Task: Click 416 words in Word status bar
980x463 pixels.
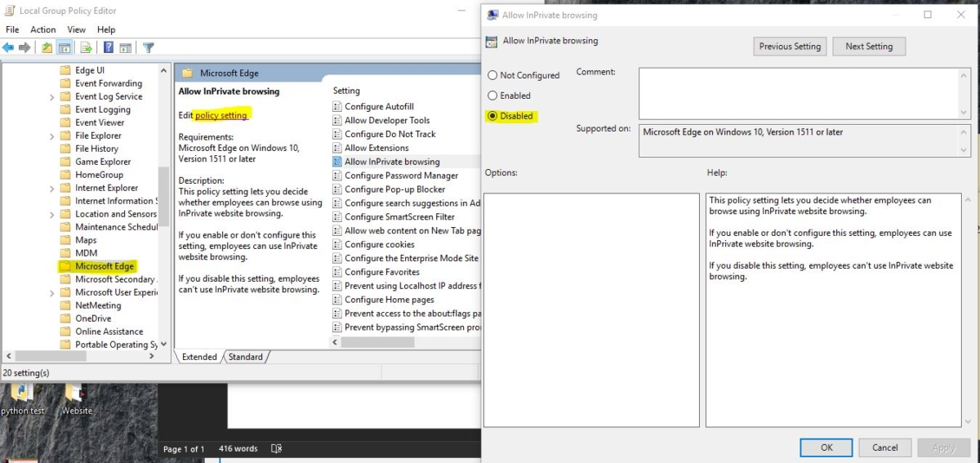Action: 238,449
